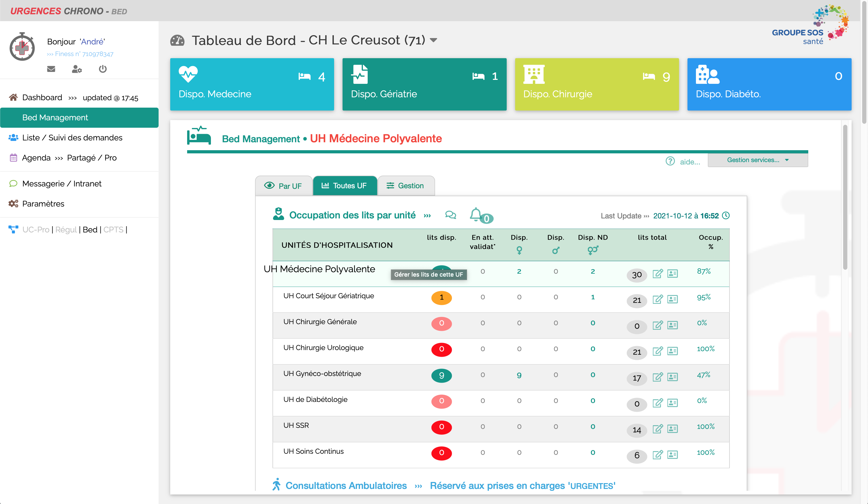Screen dimensions: 868x504
Task: Open patient card for UH SSR
Action: [672, 429]
